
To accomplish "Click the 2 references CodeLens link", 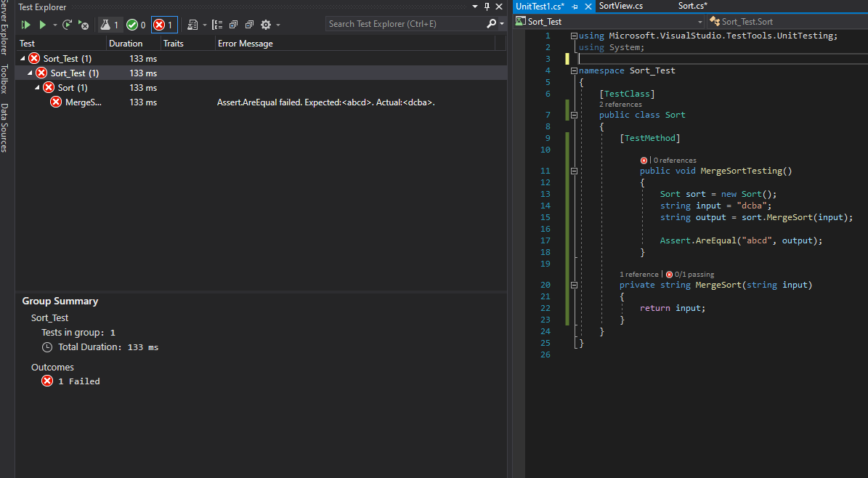I will tap(620, 104).
